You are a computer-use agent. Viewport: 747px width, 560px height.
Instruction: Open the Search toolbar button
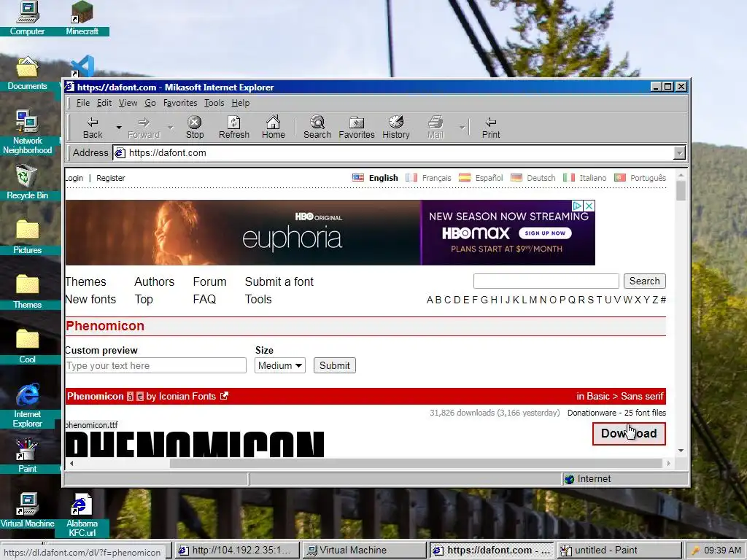pyautogui.click(x=317, y=127)
